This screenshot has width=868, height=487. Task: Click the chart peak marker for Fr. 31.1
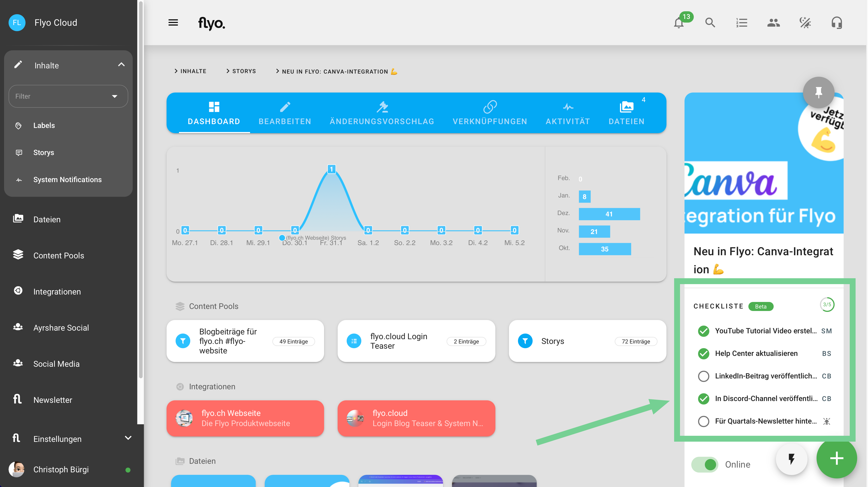pyautogui.click(x=332, y=169)
